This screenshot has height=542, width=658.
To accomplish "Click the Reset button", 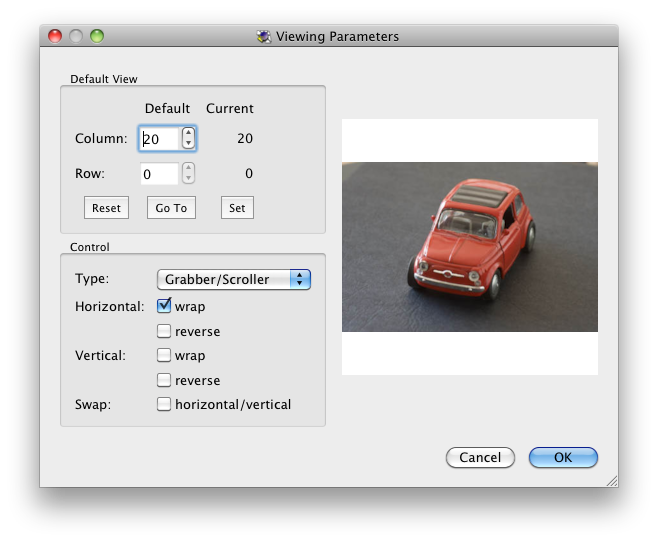I will [106, 208].
